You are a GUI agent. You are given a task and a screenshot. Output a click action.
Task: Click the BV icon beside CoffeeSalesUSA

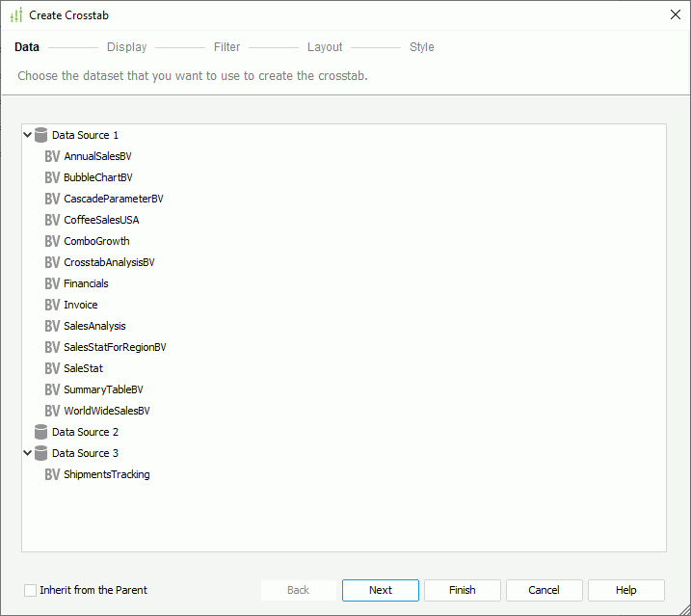52,220
